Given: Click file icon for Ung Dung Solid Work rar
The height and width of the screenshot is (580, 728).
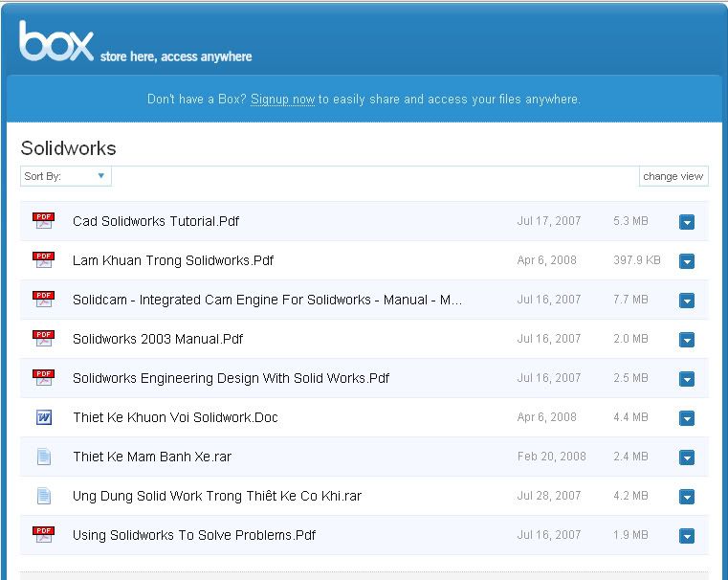Looking at the screenshot, I should [44, 496].
